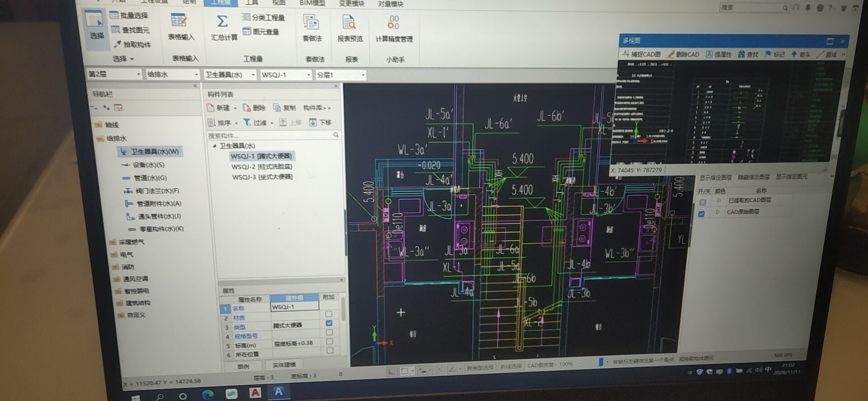
Task: Open AutoCAD red A icon on taskbar
Action: (255, 392)
